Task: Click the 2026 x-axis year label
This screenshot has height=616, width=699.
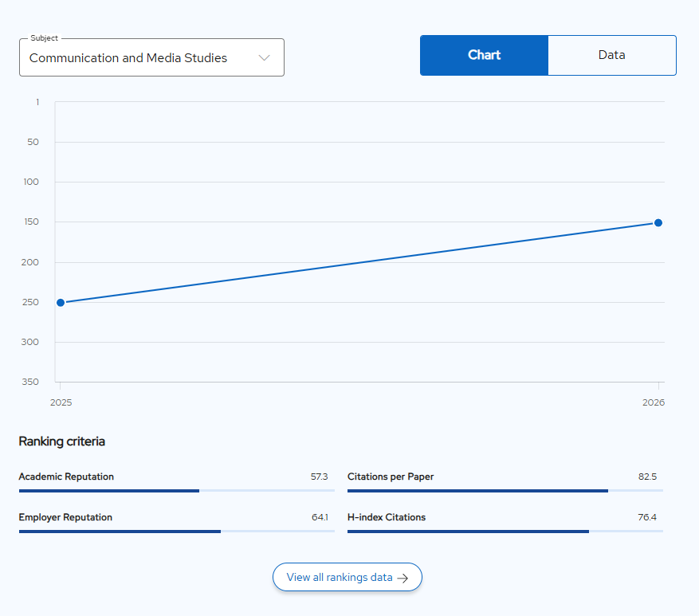Action: (x=653, y=403)
